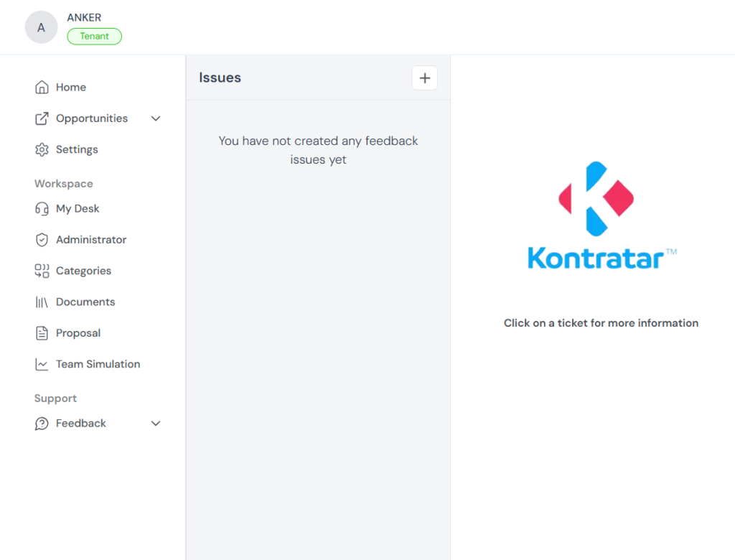Open the Feedback support label
This screenshot has width=735, height=560.
[80, 424]
